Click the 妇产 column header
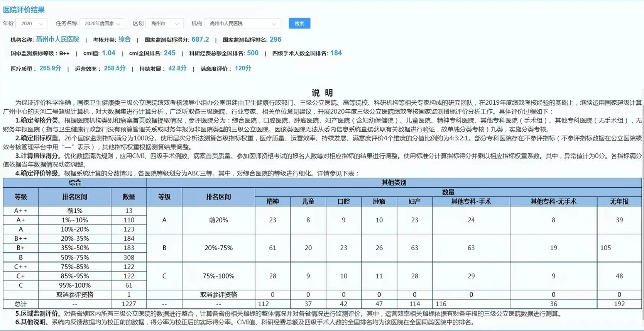 point(414,201)
